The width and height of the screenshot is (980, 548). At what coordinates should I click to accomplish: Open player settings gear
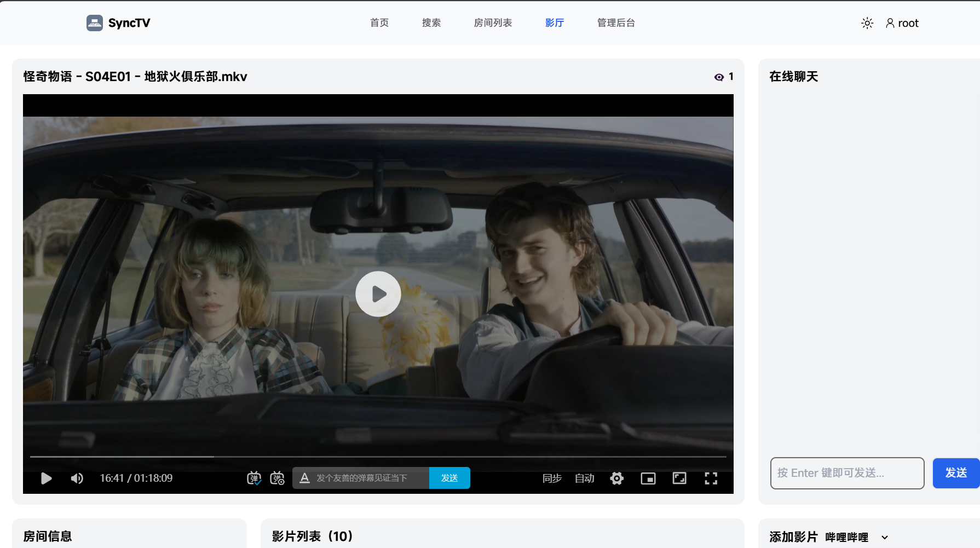point(617,478)
